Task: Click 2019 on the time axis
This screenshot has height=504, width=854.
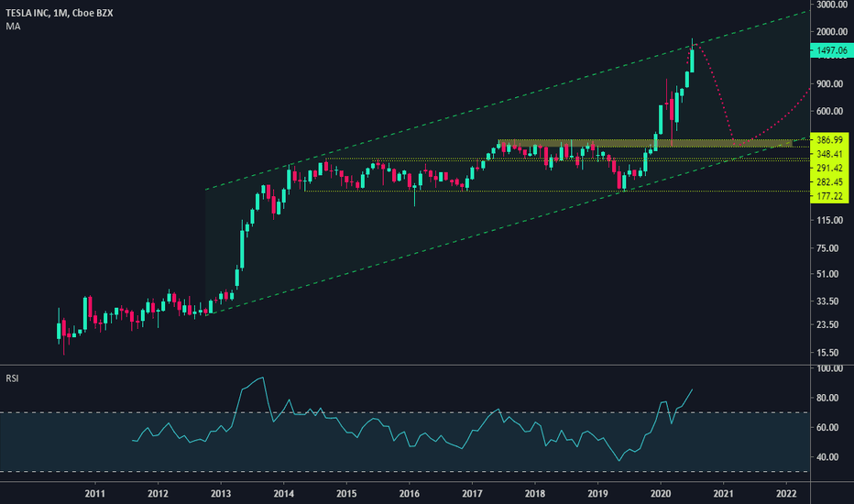Action: (597, 494)
